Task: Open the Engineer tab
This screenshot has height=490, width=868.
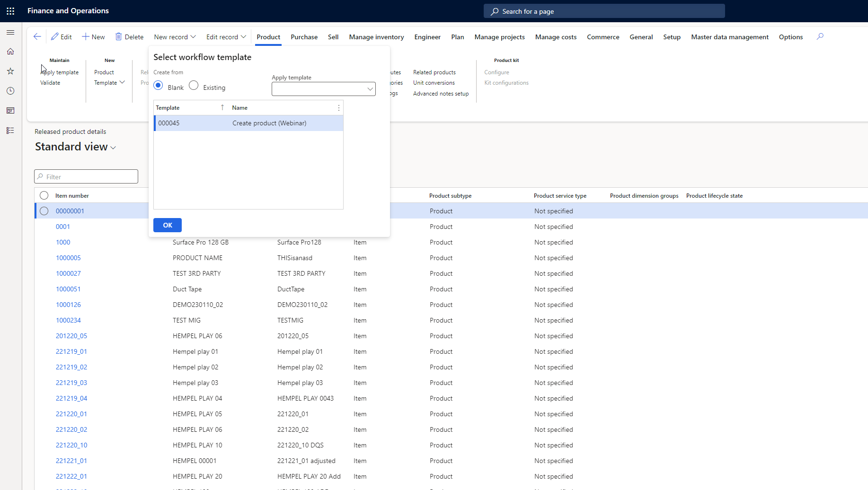Action: [x=427, y=37]
